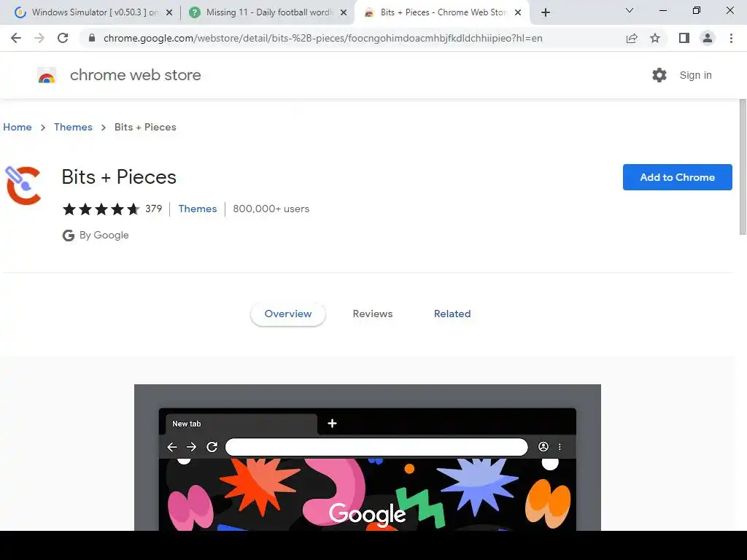The width and height of the screenshot is (747, 560).
Task: Click the Sign in link
Action: tap(695, 75)
